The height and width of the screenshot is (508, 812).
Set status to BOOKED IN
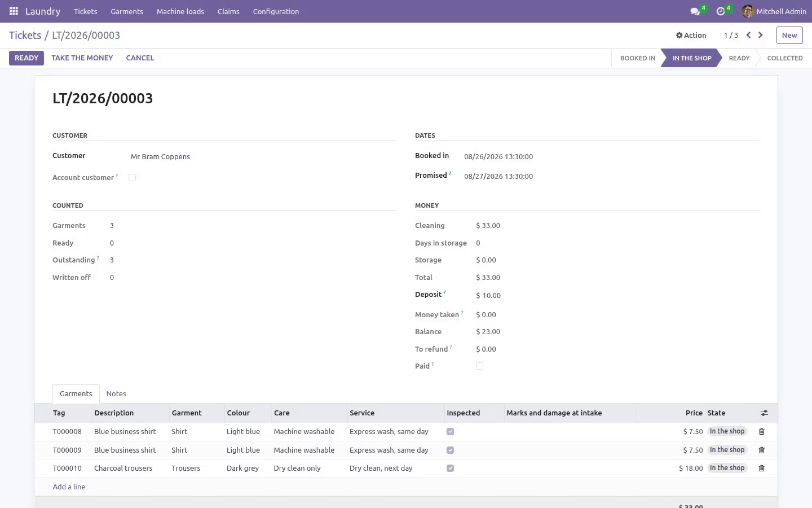point(637,58)
